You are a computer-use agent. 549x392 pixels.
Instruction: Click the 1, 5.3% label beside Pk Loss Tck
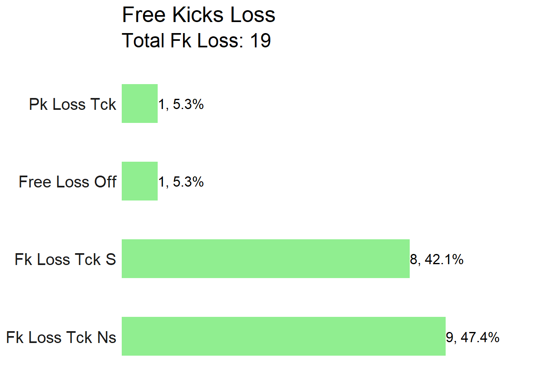(x=181, y=105)
